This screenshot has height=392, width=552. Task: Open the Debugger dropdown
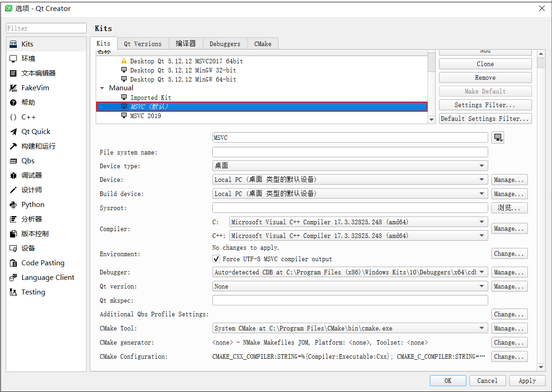pyautogui.click(x=350, y=272)
